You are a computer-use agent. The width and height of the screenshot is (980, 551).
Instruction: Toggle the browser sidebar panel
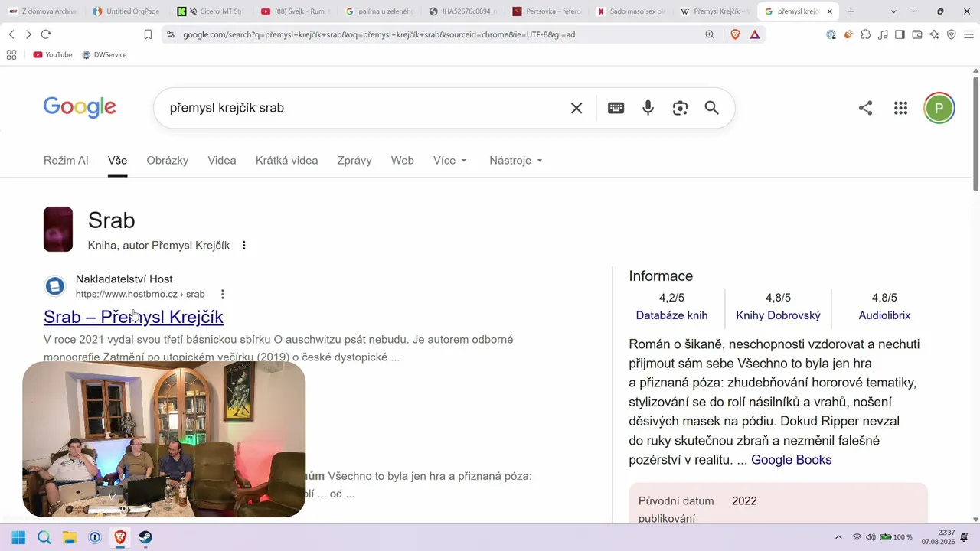(x=900, y=34)
